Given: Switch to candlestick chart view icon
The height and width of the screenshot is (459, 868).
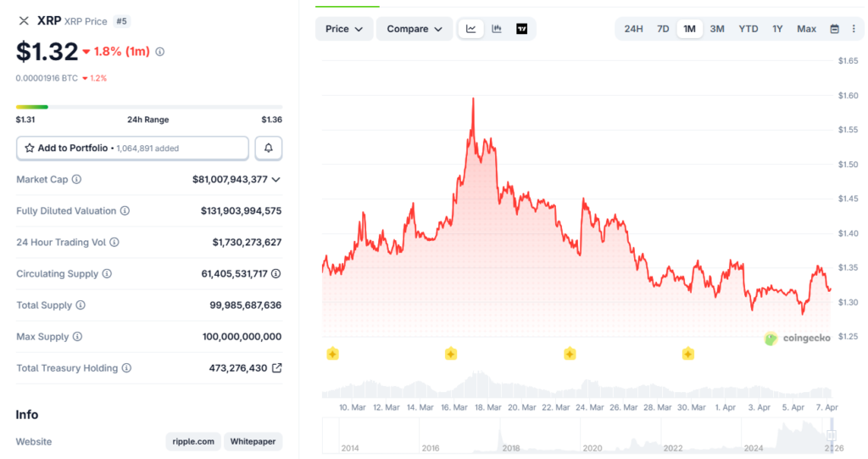Looking at the screenshot, I should 497,29.
